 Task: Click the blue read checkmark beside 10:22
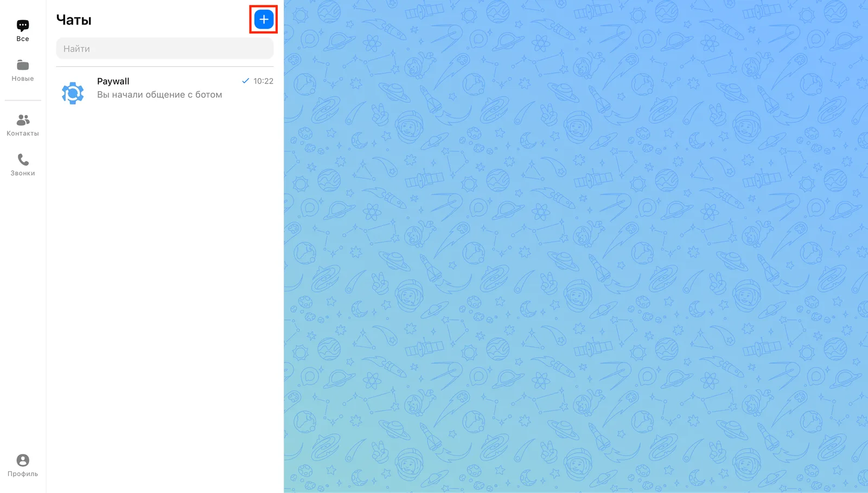click(x=246, y=81)
